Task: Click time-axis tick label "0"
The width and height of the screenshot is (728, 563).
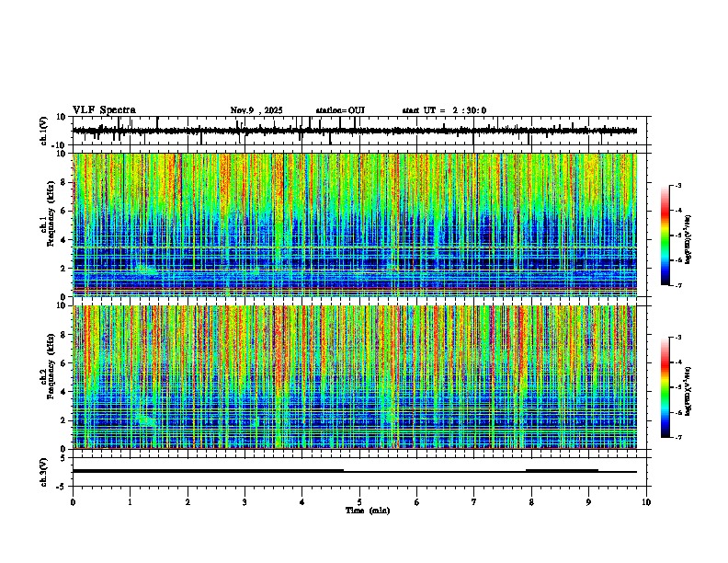Action: 73,502
